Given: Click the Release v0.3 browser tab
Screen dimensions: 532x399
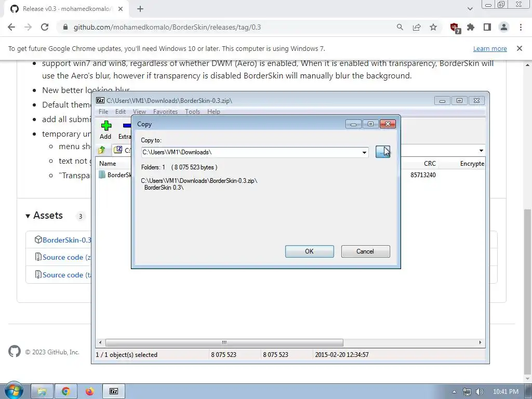Looking at the screenshot, I should click(66, 9).
